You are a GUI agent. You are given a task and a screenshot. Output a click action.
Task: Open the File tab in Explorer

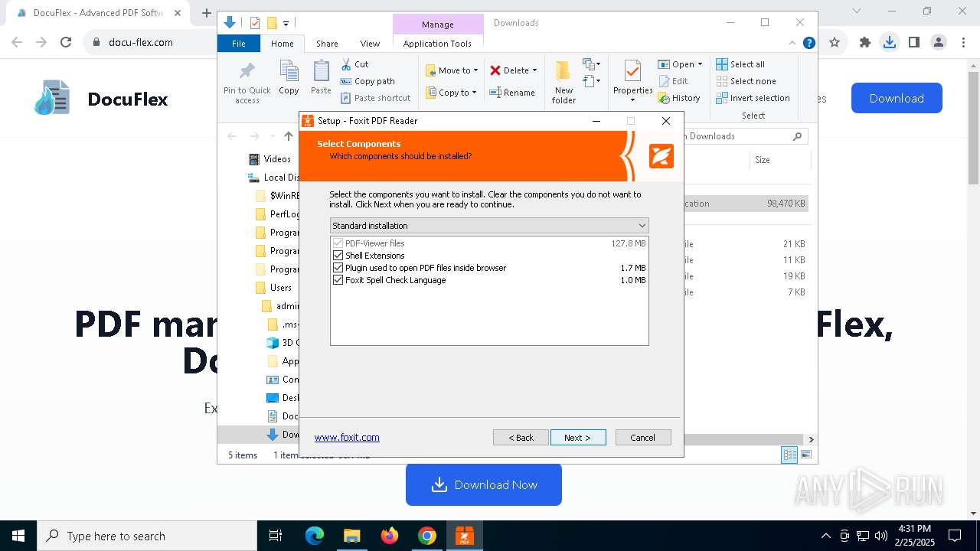[239, 44]
